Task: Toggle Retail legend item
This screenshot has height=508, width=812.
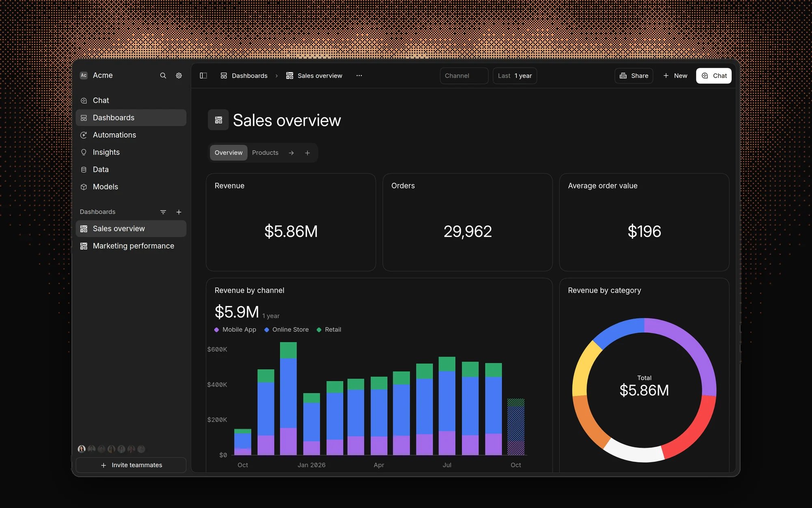Action: click(x=328, y=330)
